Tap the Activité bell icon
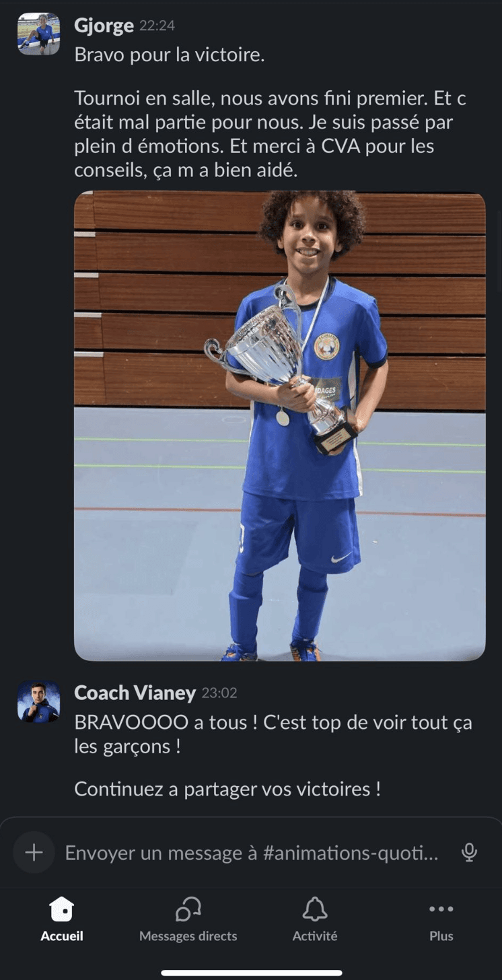This screenshot has height=980, width=502. (314, 909)
